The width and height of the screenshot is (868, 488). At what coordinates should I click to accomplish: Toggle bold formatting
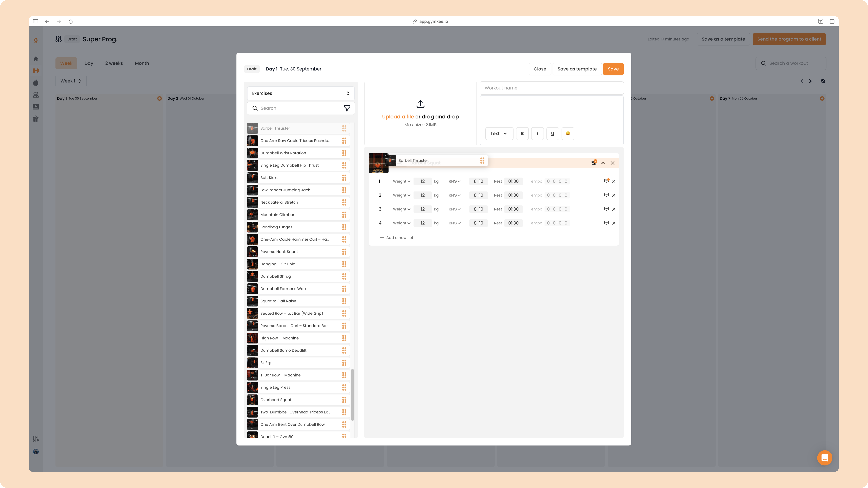(x=522, y=133)
